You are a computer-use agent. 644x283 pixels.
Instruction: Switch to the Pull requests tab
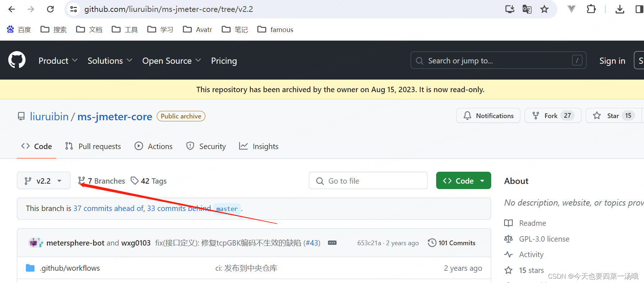pos(93,146)
